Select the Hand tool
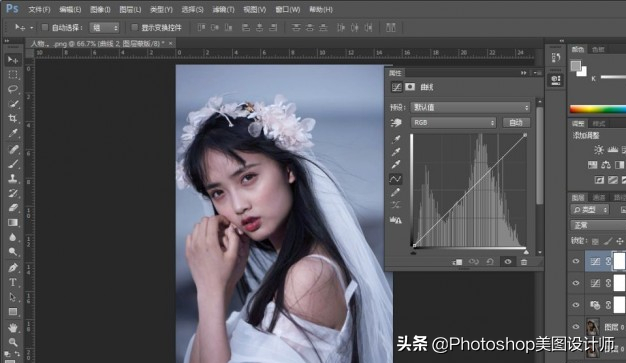The image size is (626, 363). tap(13, 327)
